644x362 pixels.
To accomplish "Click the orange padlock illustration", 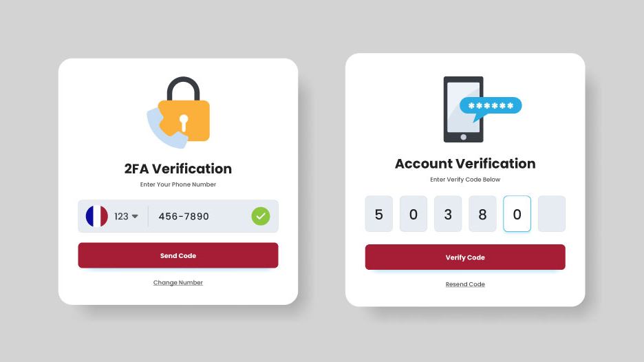I will [x=184, y=109].
